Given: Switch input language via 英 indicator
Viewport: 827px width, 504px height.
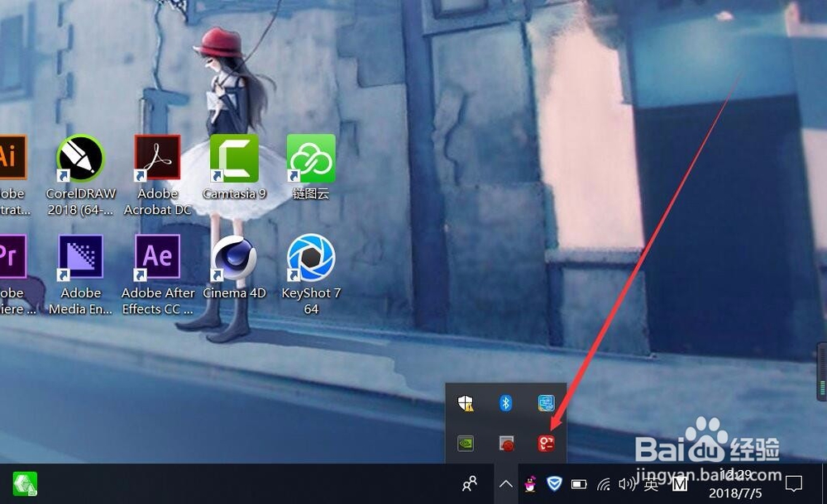Looking at the screenshot, I should tap(651, 484).
